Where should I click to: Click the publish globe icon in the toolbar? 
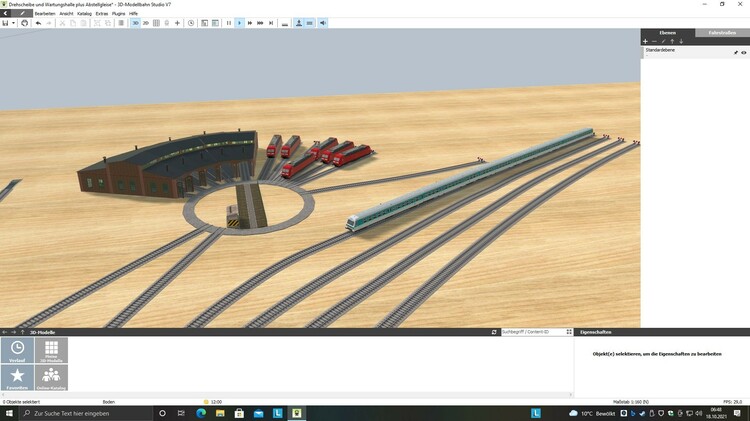point(24,23)
